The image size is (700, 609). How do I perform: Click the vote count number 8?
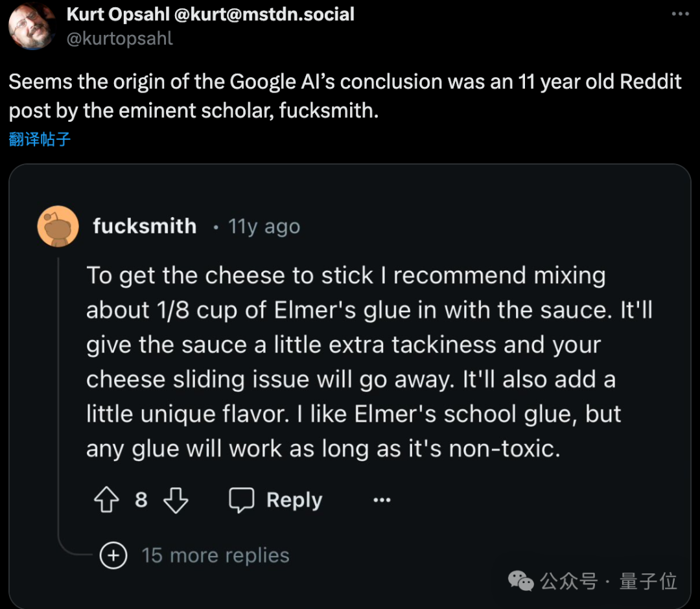141,500
